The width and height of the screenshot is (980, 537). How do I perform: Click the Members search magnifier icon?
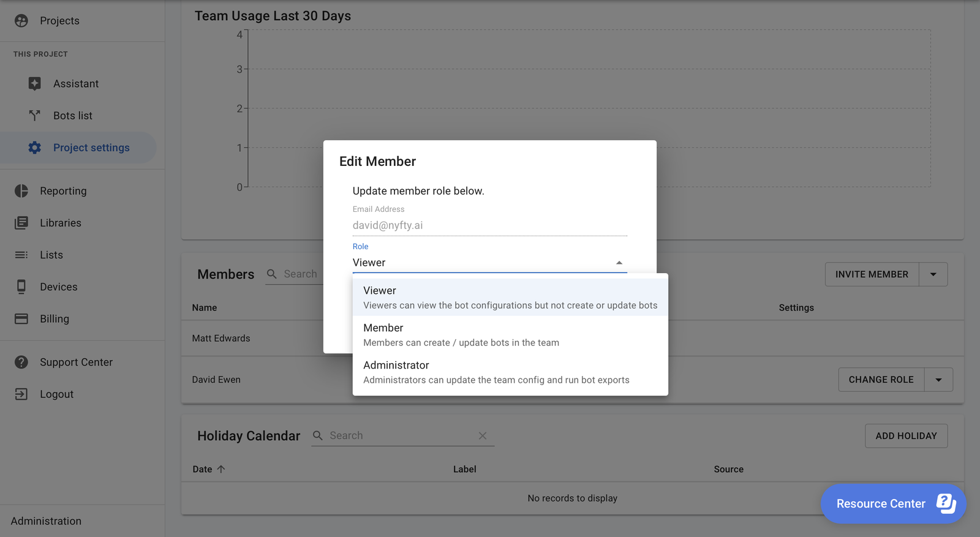coord(272,274)
